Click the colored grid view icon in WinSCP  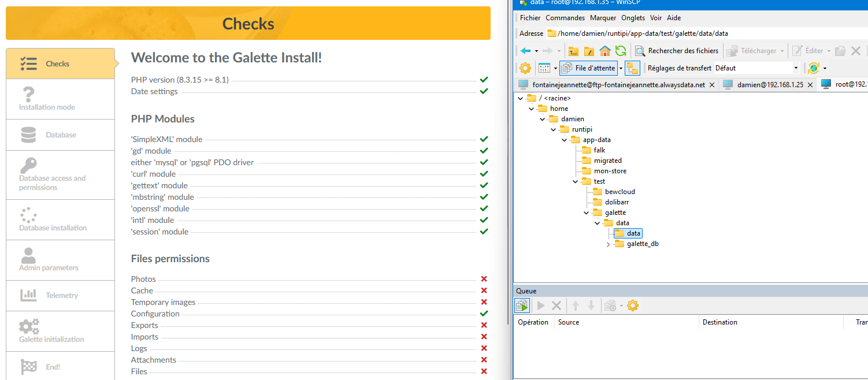(544, 68)
